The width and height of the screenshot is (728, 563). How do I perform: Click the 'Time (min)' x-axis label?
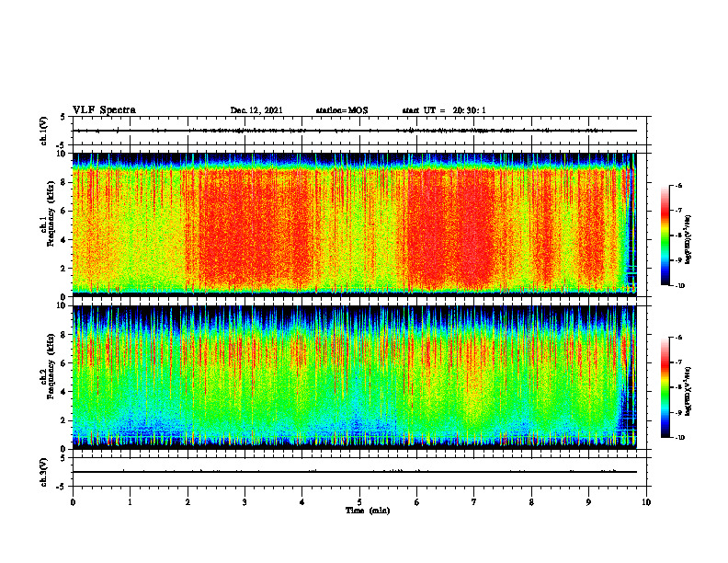pyautogui.click(x=368, y=511)
